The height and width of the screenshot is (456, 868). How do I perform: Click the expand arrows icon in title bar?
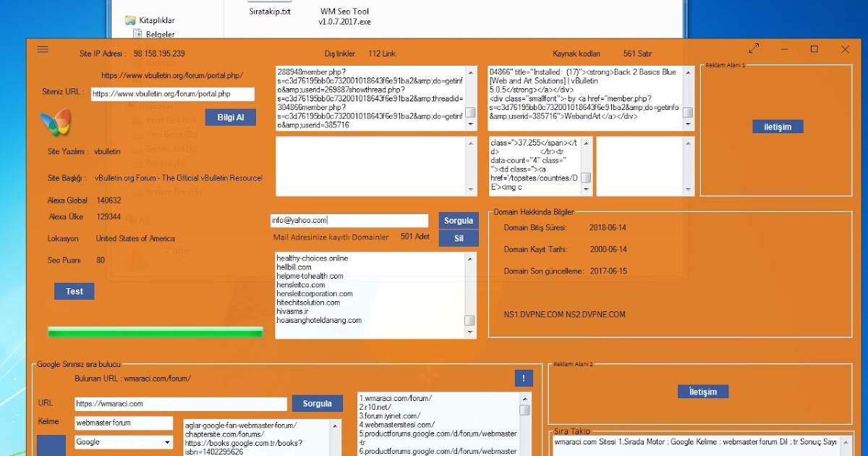tap(754, 48)
